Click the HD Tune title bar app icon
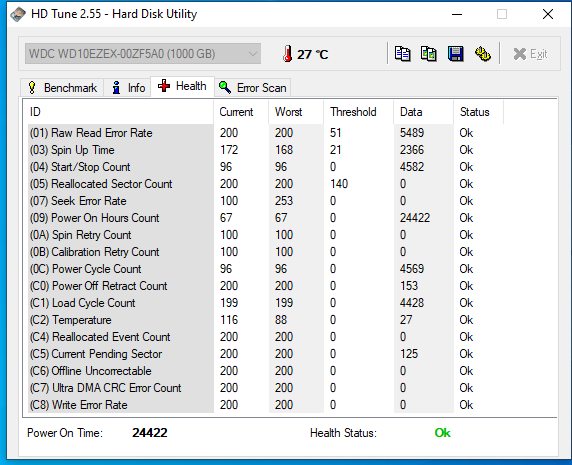The image size is (572, 465). tap(18, 14)
